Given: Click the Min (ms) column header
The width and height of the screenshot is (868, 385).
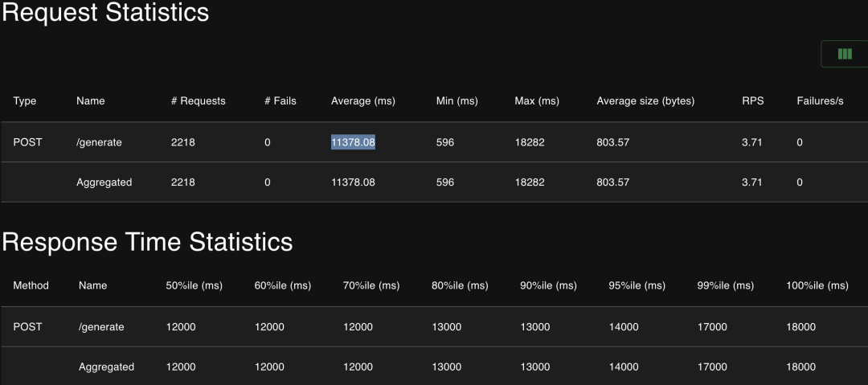Looking at the screenshot, I should 457,101.
